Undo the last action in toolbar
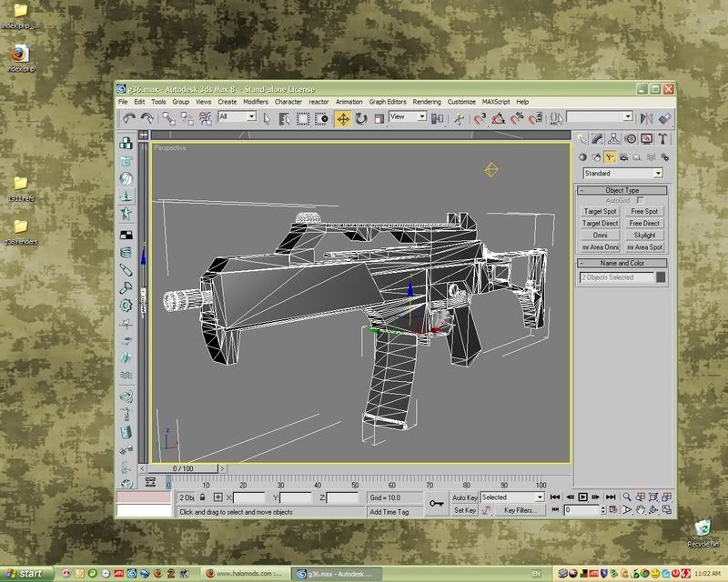Viewport: 728px width, 582px height. pos(129,119)
